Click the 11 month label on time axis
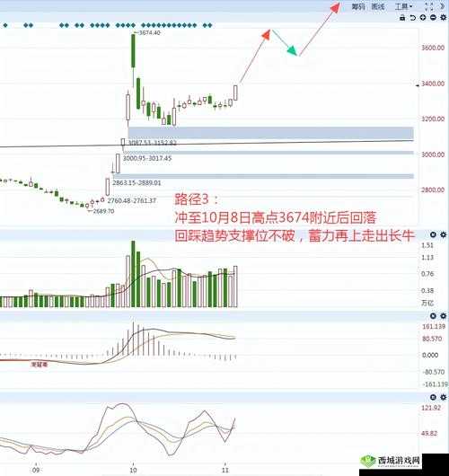 [x=225, y=470]
